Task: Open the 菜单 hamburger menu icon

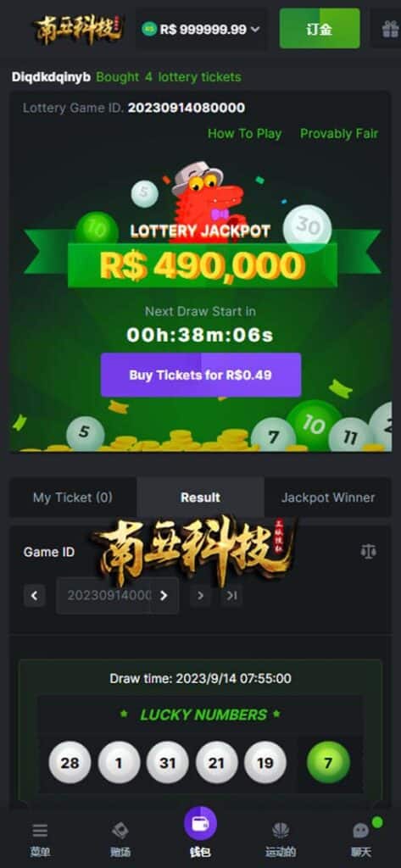Action: click(x=40, y=831)
